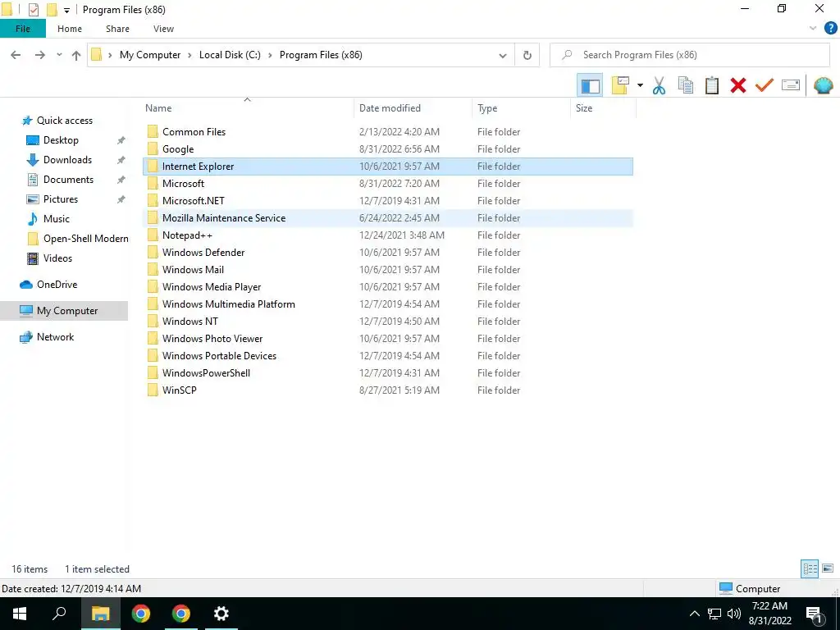Go back with the left arrow button

pyautogui.click(x=16, y=55)
